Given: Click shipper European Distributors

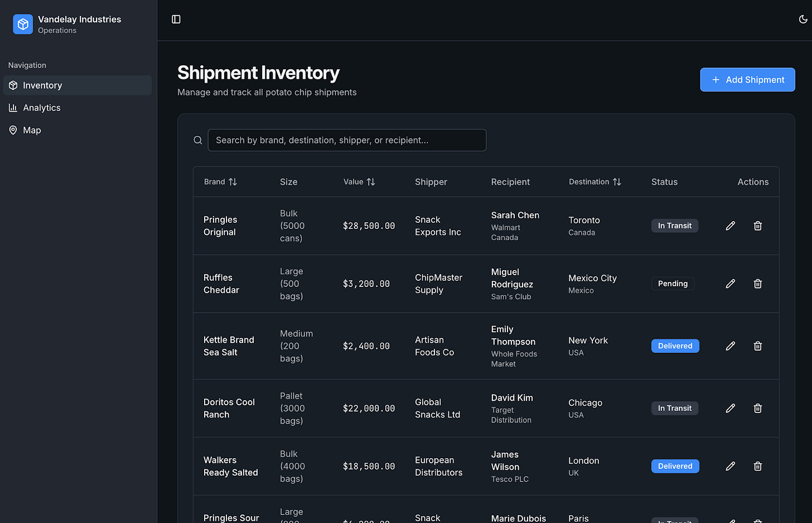Looking at the screenshot, I should [438, 467].
